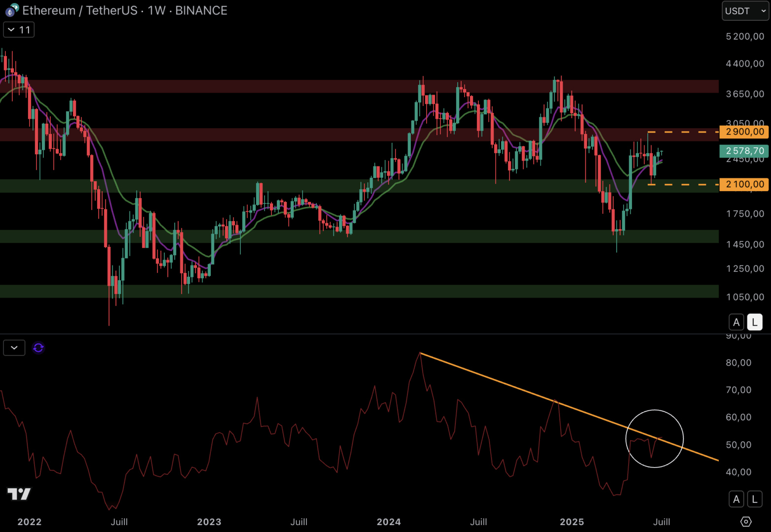771x532 pixels.
Task: Toggle auto scale A on RSI pane
Action: pos(736,499)
